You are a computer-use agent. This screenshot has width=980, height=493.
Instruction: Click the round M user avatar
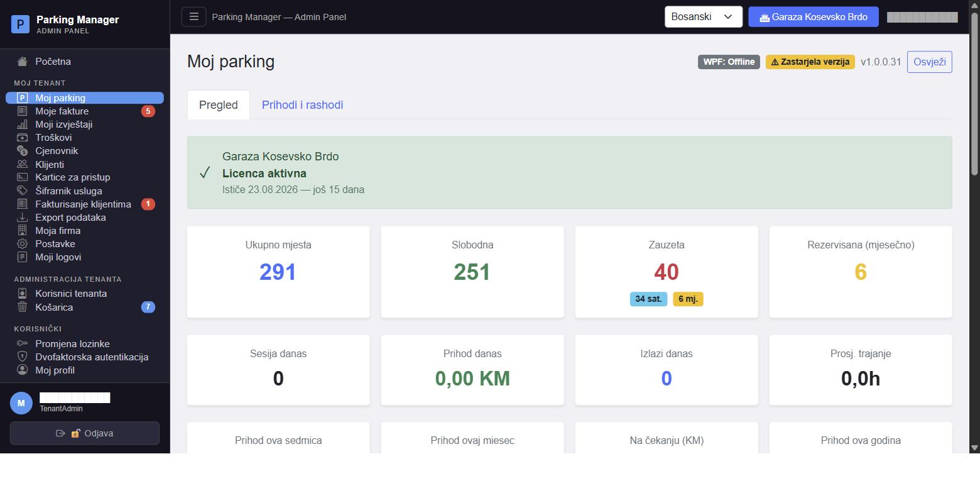pos(21,403)
